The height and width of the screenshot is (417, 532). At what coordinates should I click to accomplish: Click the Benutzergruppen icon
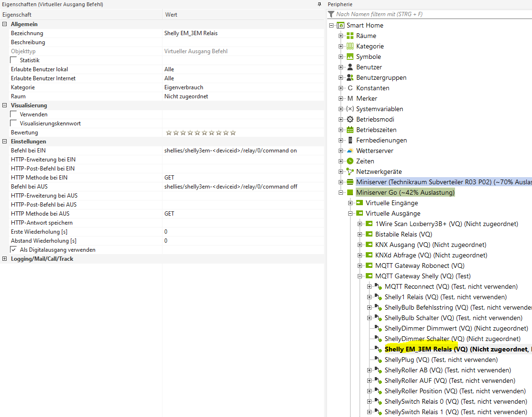350,77
